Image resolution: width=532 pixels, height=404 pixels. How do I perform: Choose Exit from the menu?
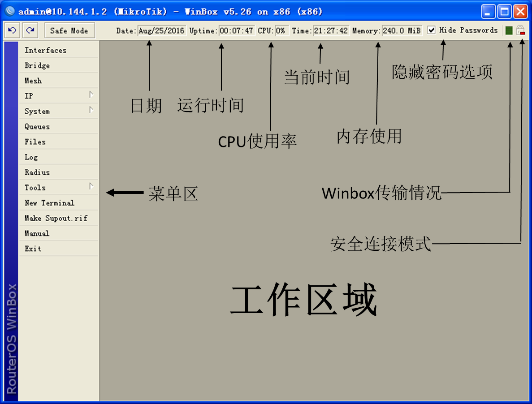[x=59, y=249]
